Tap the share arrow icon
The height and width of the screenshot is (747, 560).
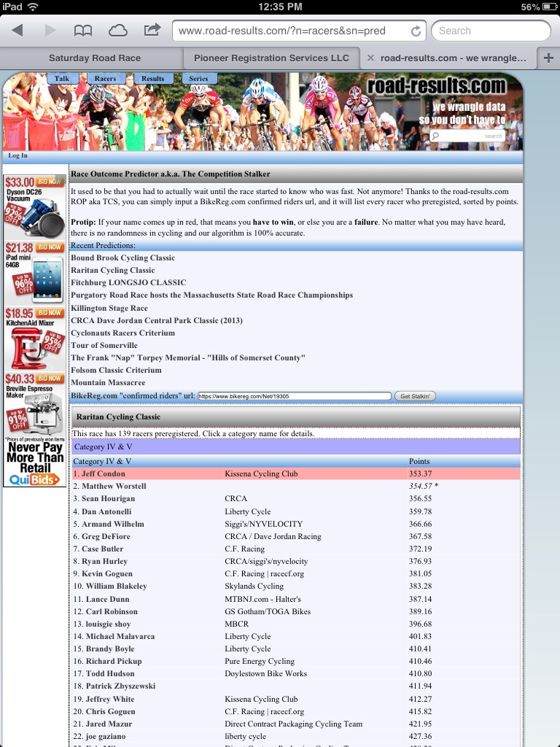(x=152, y=30)
